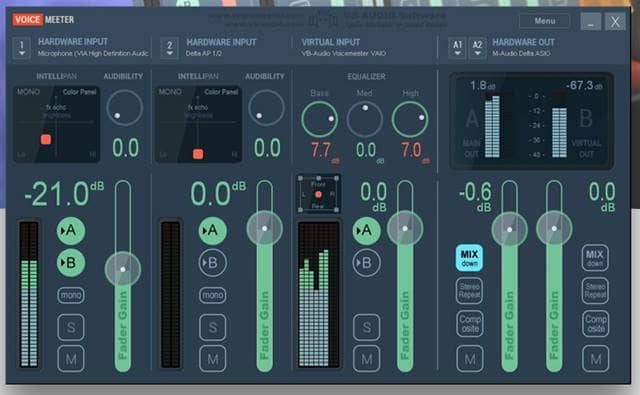Image resolution: width=640 pixels, height=395 pixels.
Task: Click the Med equalizer knob
Action: [364, 119]
